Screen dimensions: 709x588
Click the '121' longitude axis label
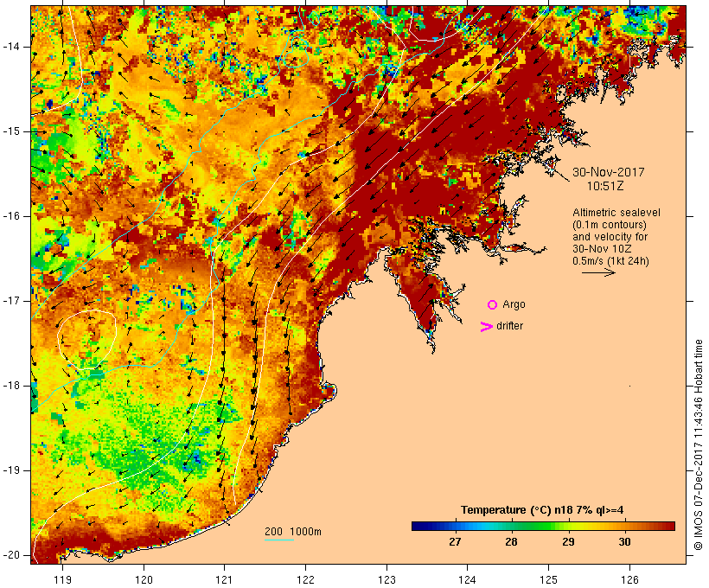[x=224, y=579]
